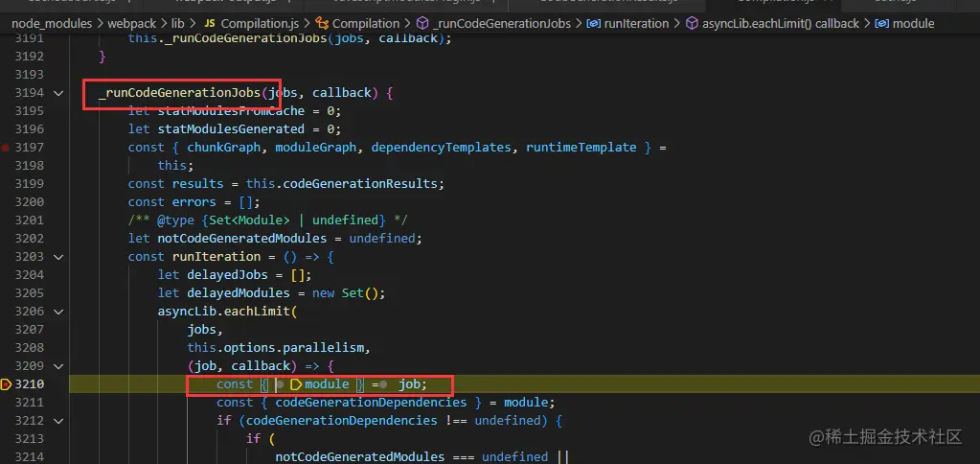Image resolution: width=980 pixels, height=464 pixels.
Task: Click line number 3202 in gutter
Action: click(x=30, y=239)
